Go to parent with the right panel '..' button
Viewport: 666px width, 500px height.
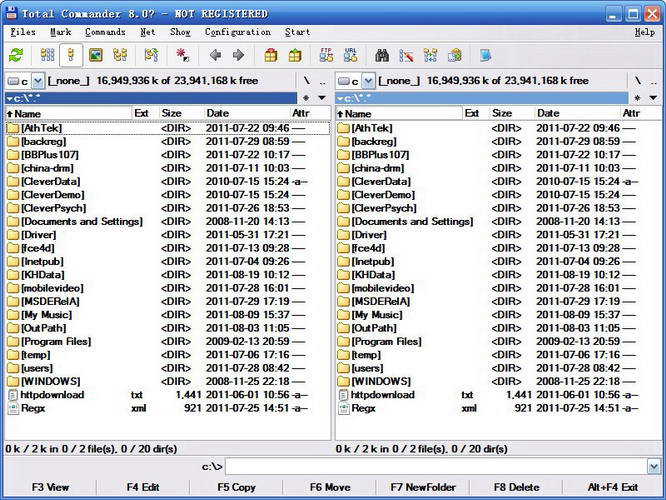coord(654,81)
